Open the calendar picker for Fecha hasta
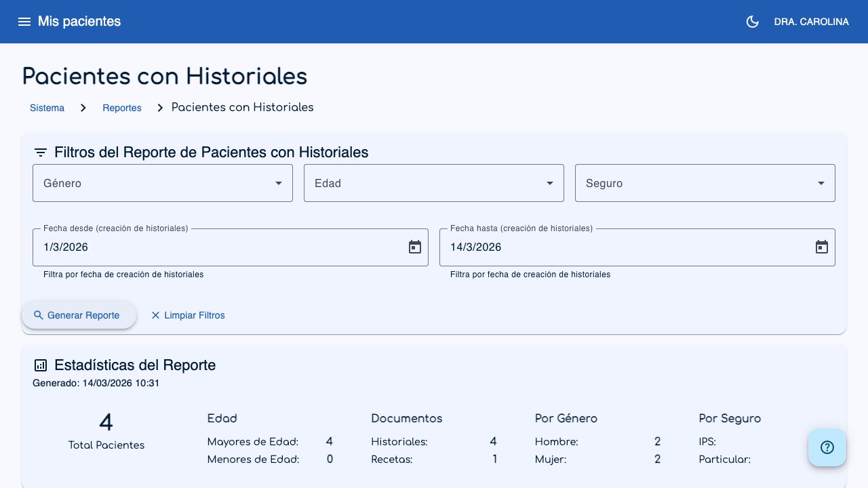This screenshot has width=868, height=488. point(821,247)
